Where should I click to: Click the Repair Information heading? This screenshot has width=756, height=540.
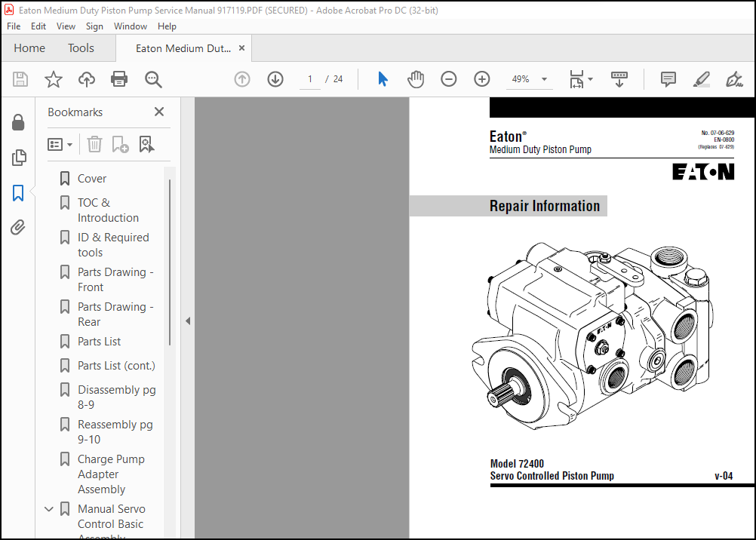coord(545,206)
